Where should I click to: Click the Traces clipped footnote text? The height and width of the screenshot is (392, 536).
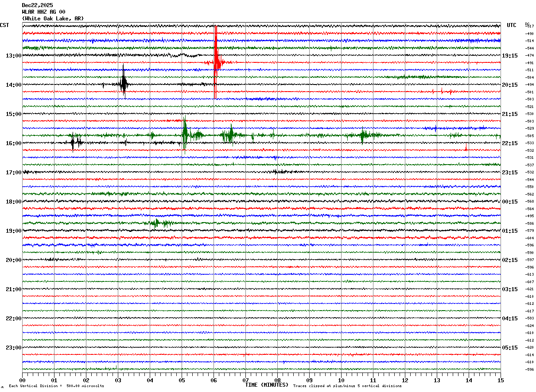click(347, 386)
